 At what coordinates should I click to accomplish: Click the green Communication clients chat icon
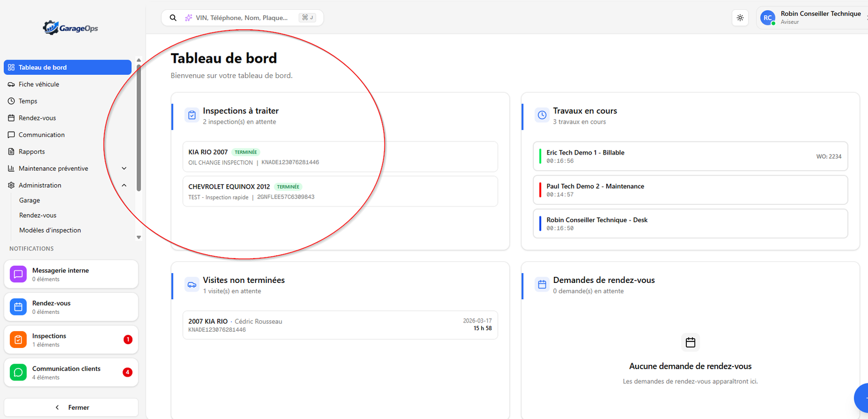[18, 372]
